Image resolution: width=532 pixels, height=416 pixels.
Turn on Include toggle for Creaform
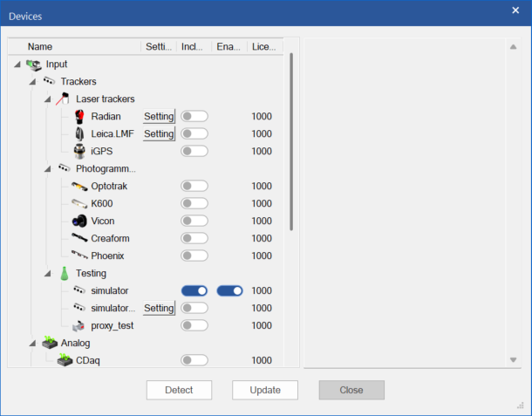click(x=194, y=238)
